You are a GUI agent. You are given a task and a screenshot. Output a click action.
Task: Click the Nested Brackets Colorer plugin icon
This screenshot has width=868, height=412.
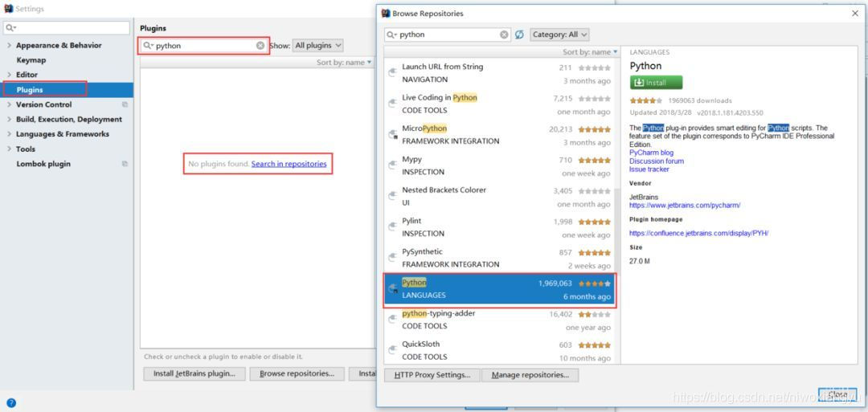392,196
